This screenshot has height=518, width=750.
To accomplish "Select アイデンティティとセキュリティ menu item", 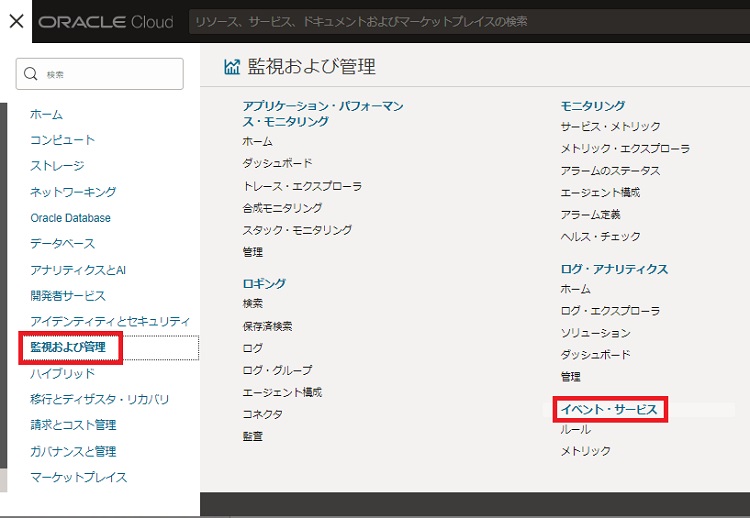I will coord(110,321).
